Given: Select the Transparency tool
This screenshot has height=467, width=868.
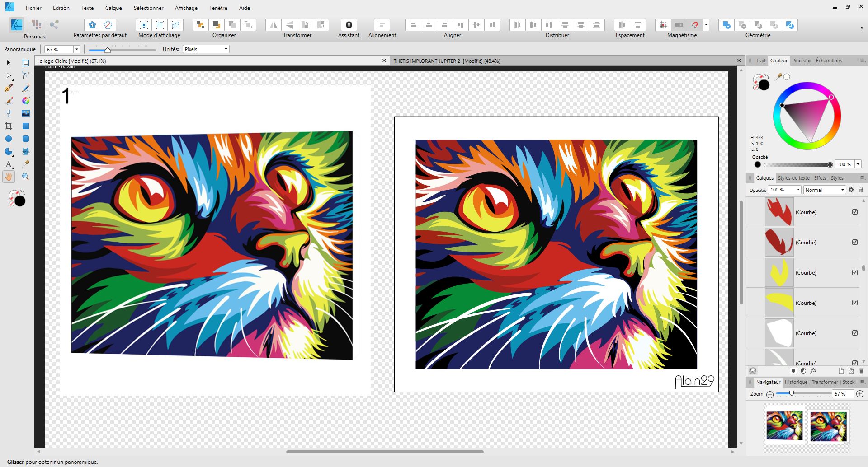Looking at the screenshot, I should 9,113.
